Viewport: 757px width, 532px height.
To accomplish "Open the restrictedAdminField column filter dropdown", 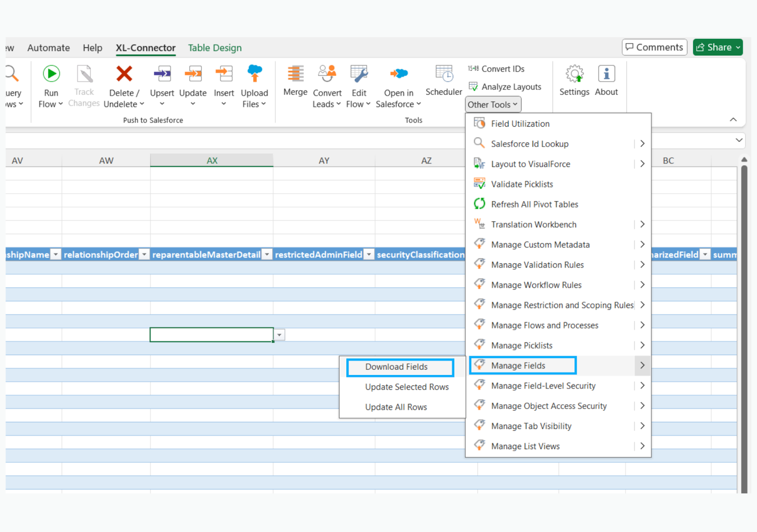I will pos(369,254).
